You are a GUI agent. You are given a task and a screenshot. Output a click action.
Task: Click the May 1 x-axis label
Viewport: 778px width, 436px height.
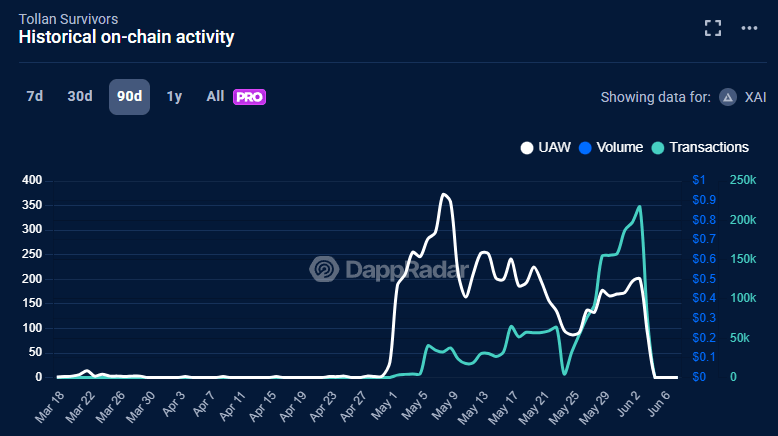(x=385, y=405)
